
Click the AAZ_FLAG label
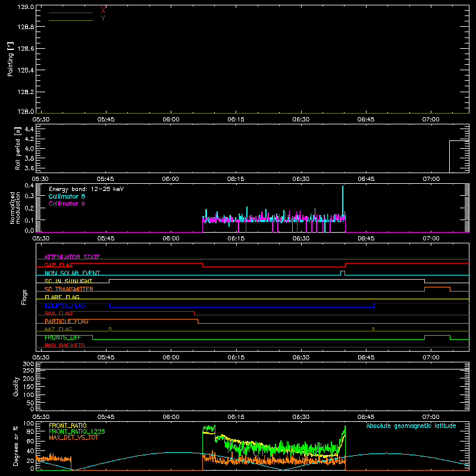[58, 329]
